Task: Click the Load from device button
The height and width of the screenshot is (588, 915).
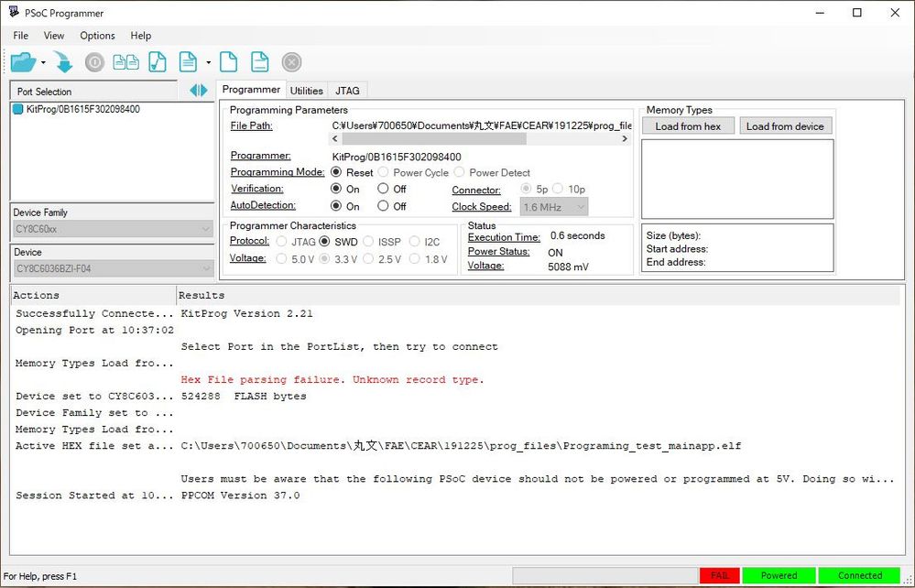Action: 785,126
